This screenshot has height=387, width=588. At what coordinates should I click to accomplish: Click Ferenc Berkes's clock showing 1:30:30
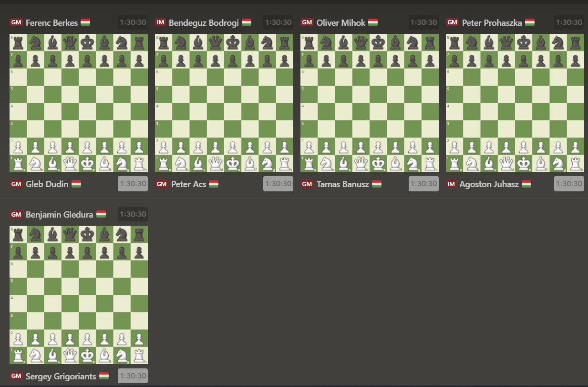(133, 22)
